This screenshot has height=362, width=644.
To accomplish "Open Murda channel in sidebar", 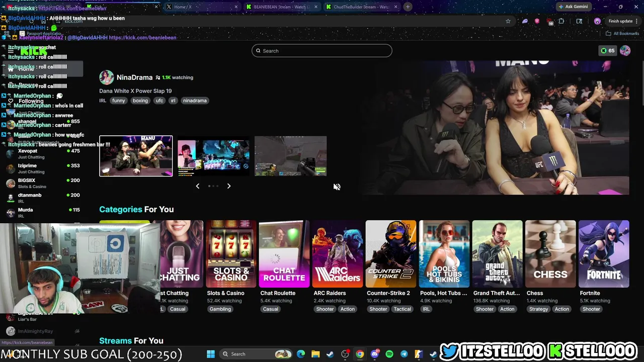I will 43,212.
